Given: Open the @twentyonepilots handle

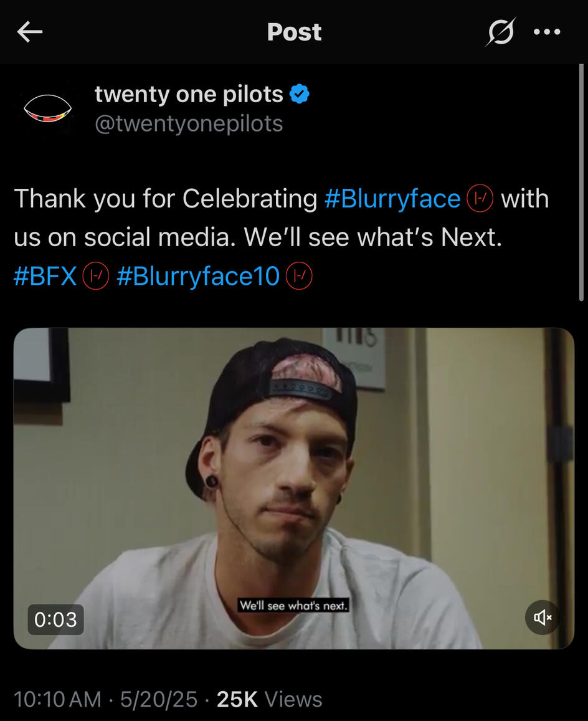Looking at the screenshot, I should [189, 123].
